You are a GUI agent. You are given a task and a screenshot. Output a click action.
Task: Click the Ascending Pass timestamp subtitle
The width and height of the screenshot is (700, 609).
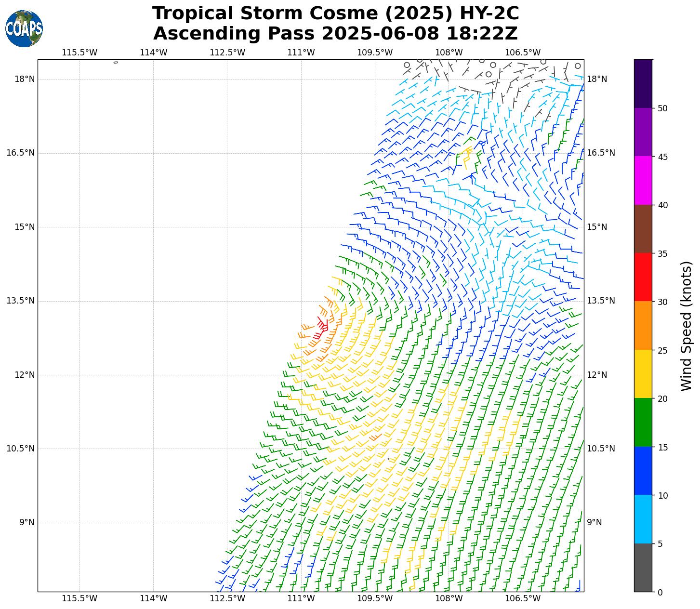(335, 34)
